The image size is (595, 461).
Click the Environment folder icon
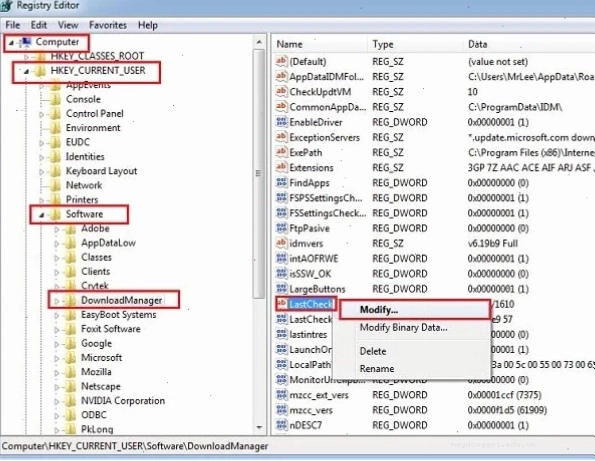55,128
